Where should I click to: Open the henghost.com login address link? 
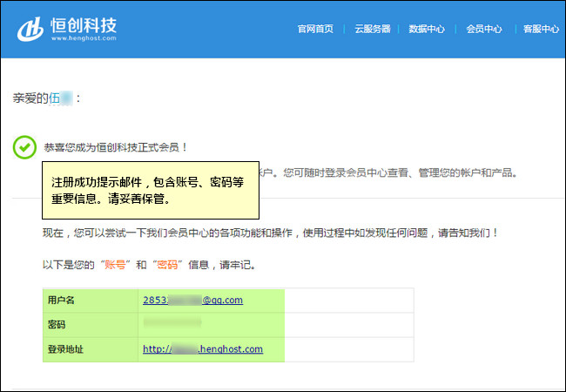[202, 349]
